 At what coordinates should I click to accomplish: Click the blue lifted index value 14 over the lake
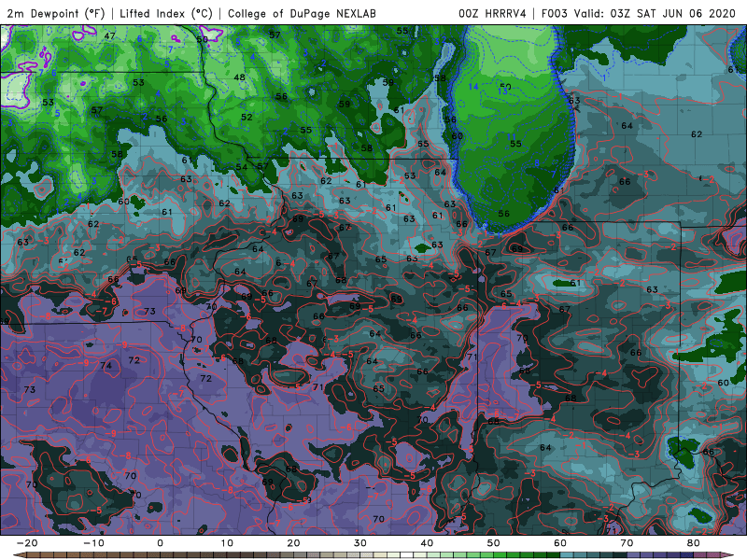(473, 86)
